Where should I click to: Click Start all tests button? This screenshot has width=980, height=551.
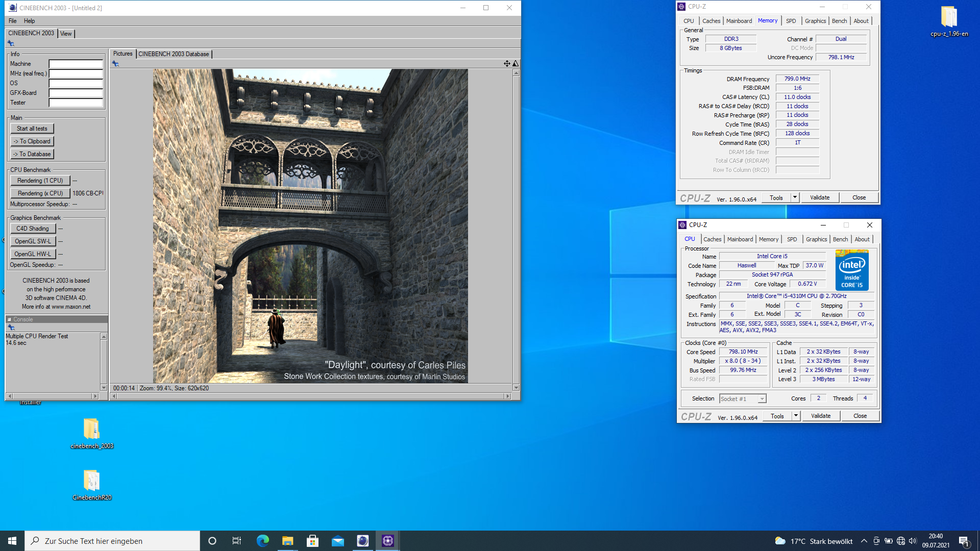point(32,129)
